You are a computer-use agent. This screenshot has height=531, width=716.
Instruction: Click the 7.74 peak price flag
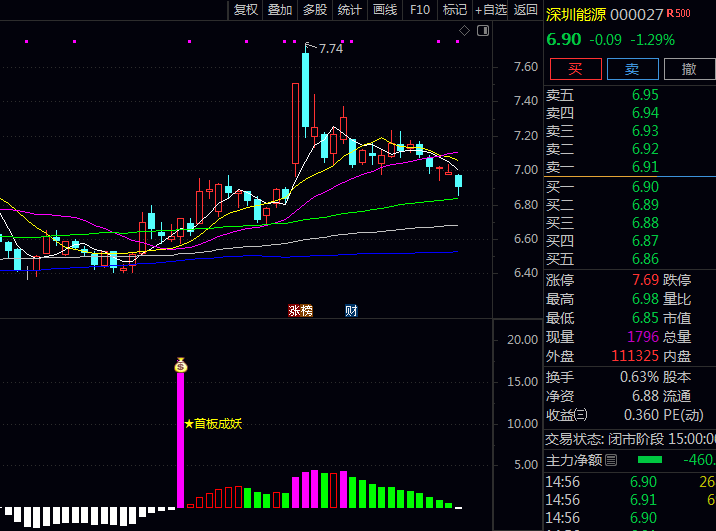coord(329,48)
